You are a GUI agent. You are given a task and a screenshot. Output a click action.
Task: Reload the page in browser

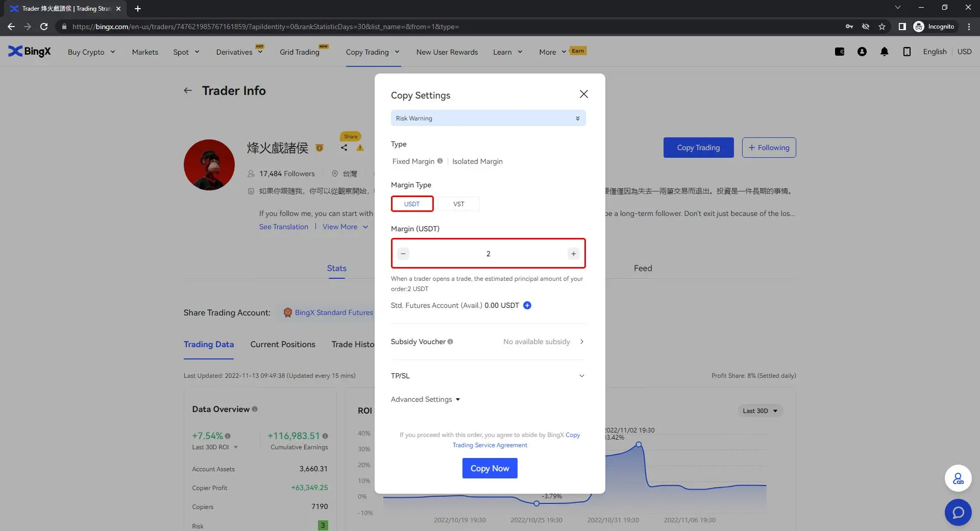pos(44,27)
